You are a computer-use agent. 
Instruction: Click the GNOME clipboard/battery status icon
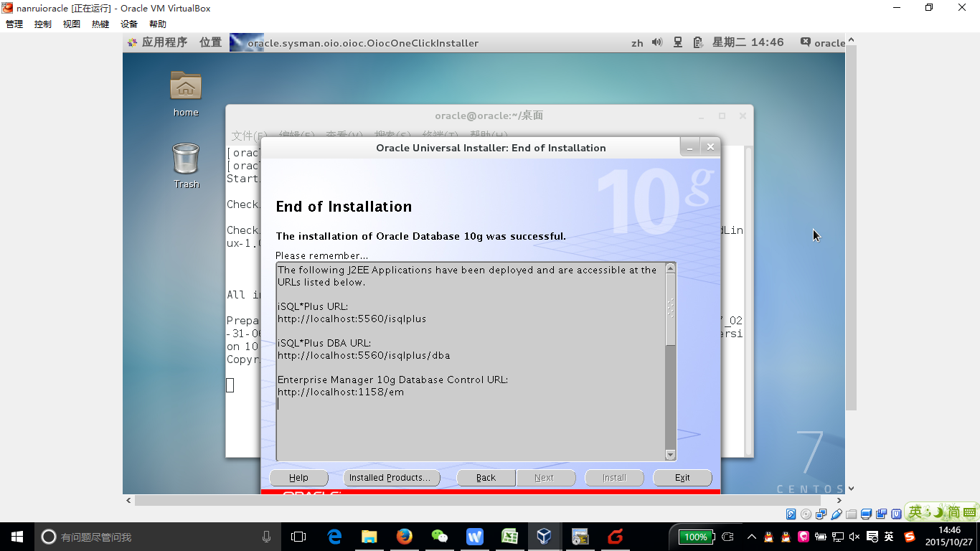[699, 42]
